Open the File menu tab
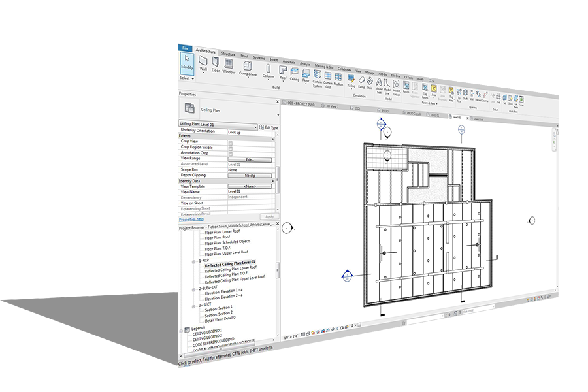Viewport: 588px width, 392px height. 186,48
